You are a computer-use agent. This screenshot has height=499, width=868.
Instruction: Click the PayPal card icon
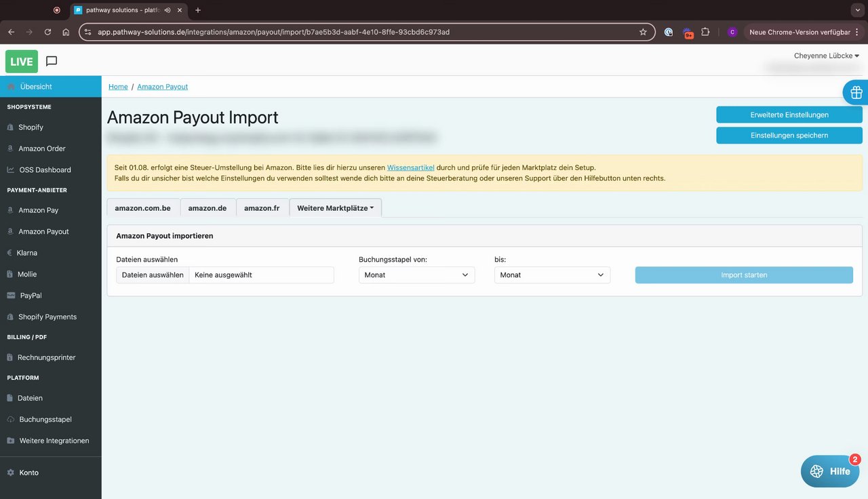(x=12, y=296)
